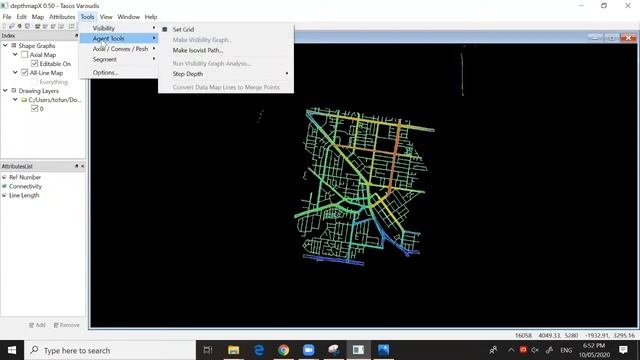Viewport: 640px width, 360px height.
Task: Open the View menu
Action: point(106,17)
